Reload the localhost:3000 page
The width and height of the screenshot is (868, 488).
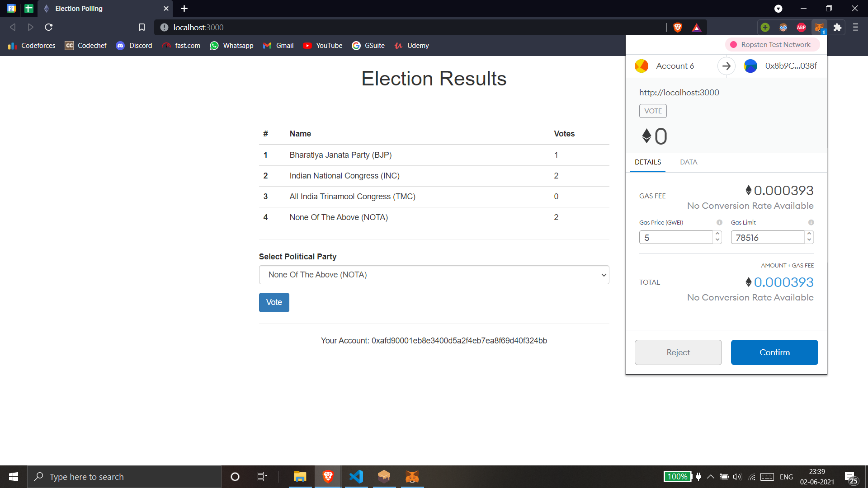click(x=48, y=27)
